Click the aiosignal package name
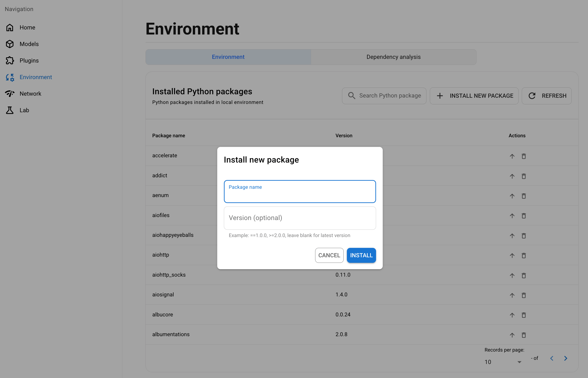This screenshot has width=588, height=378. 163,295
